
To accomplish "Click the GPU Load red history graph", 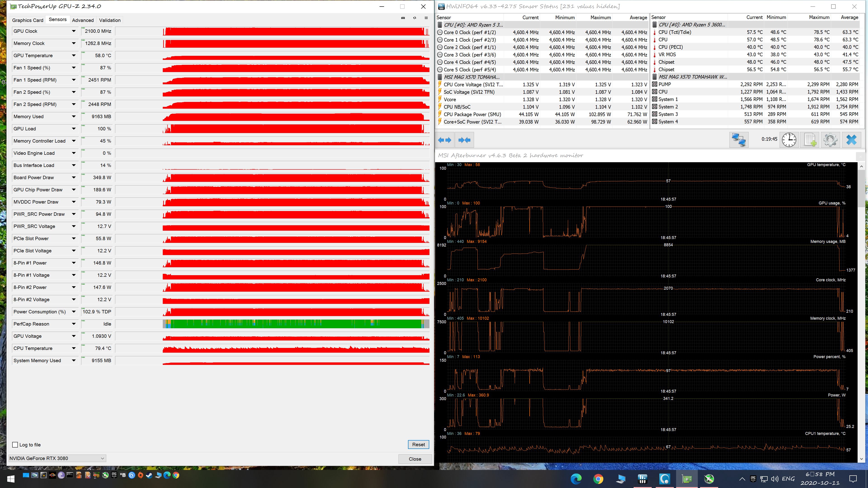I will coord(296,129).
